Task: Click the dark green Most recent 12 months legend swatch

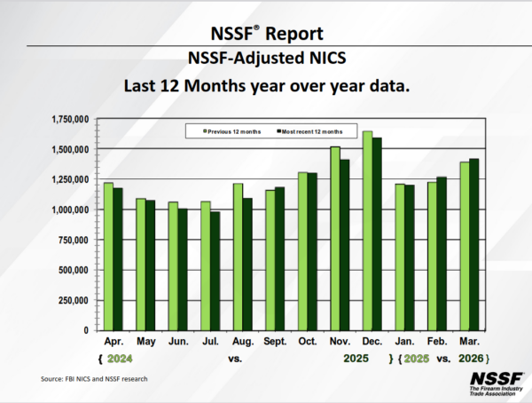Action: click(278, 130)
